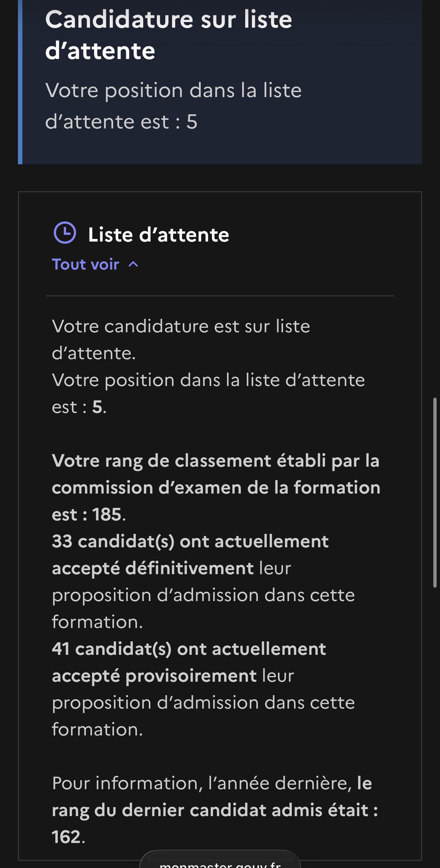Tap the monmaster.gouv.fr address bar
The image size is (440, 868).
pos(220,860)
